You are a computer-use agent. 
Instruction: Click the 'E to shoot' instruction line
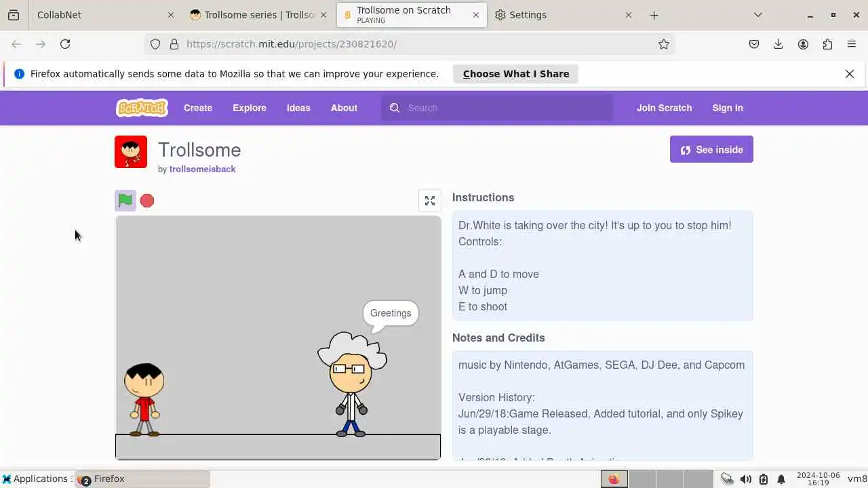click(x=483, y=306)
